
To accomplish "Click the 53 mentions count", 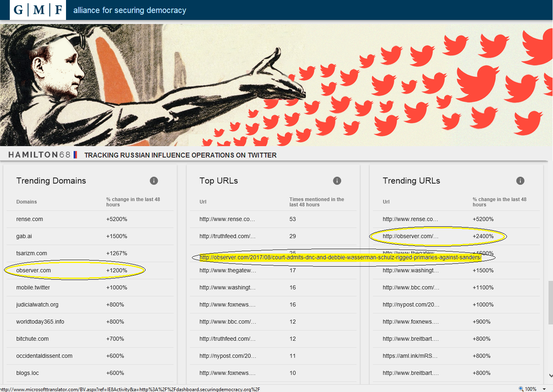I will pos(293,219).
